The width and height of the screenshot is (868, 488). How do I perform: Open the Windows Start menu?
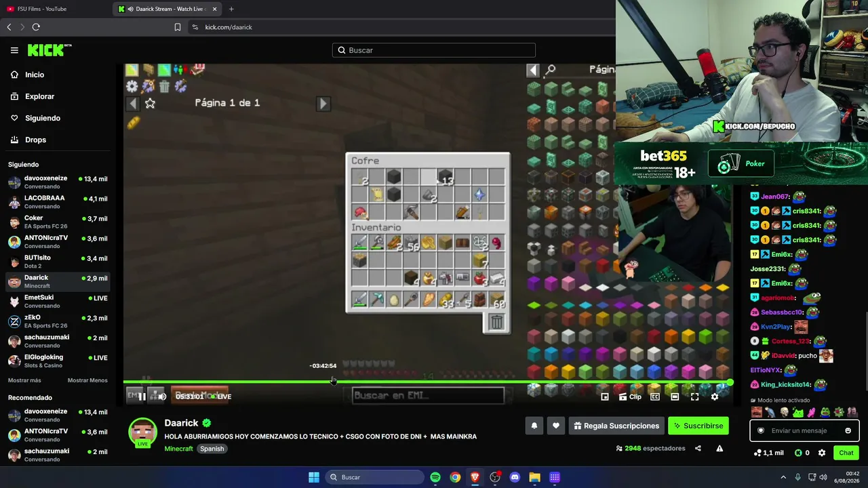[x=314, y=477]
